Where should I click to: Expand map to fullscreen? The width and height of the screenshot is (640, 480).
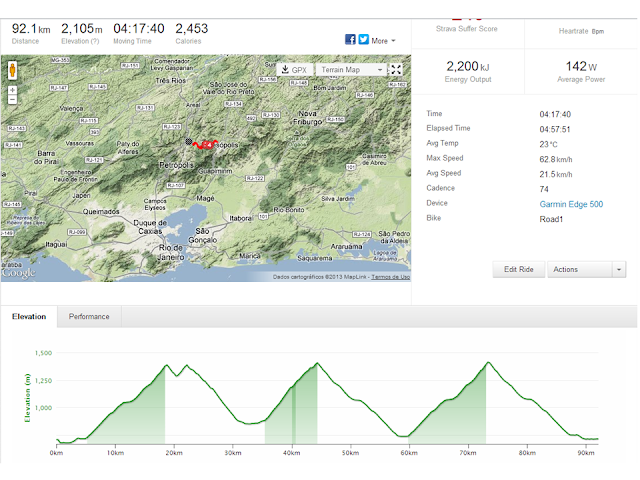(396, 70)
